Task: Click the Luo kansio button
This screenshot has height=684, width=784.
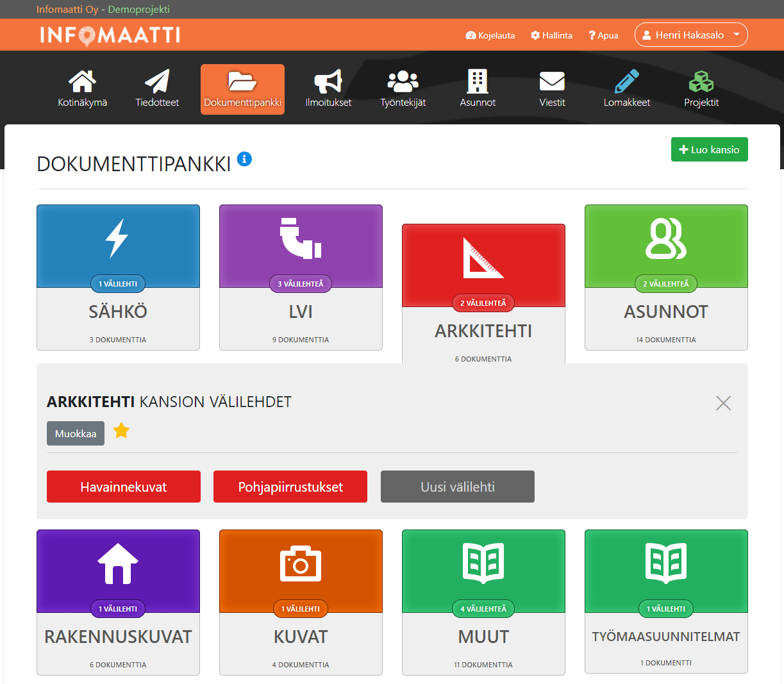Action: tap(709, 149)
